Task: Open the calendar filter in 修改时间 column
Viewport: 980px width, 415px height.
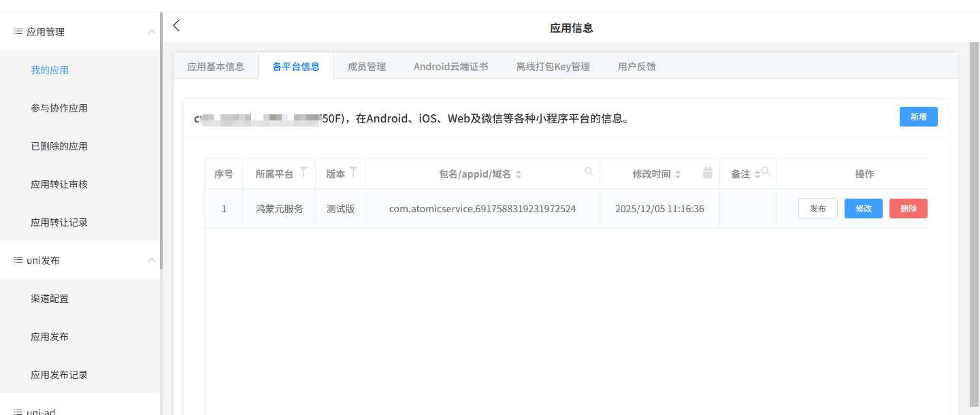Action: 708,173
